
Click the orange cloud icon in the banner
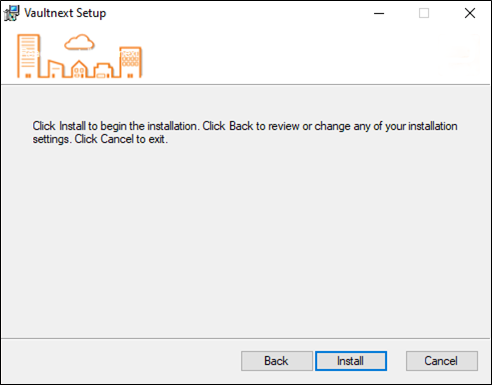(79, 42)
